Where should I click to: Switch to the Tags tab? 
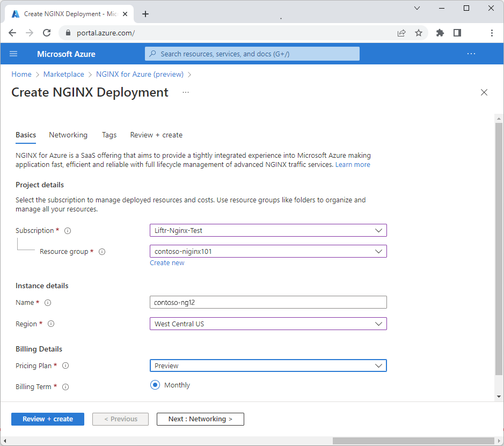(x=109, y=135)
